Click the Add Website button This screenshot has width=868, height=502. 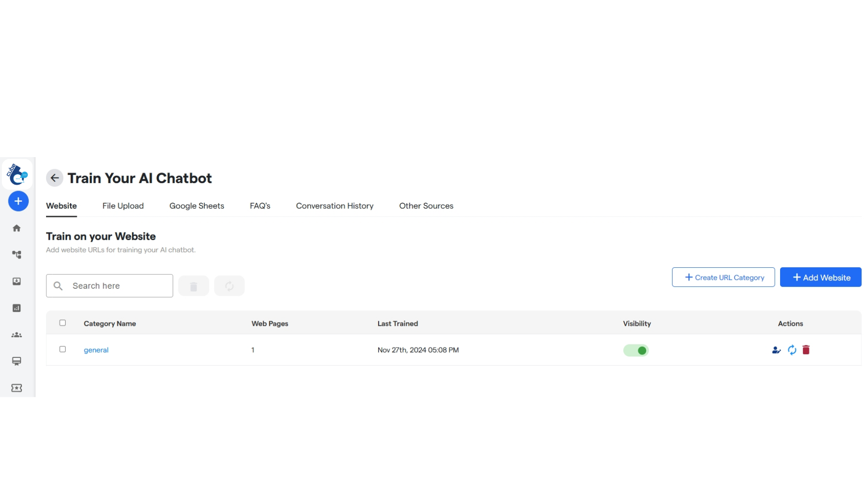(x=821, y=277)
